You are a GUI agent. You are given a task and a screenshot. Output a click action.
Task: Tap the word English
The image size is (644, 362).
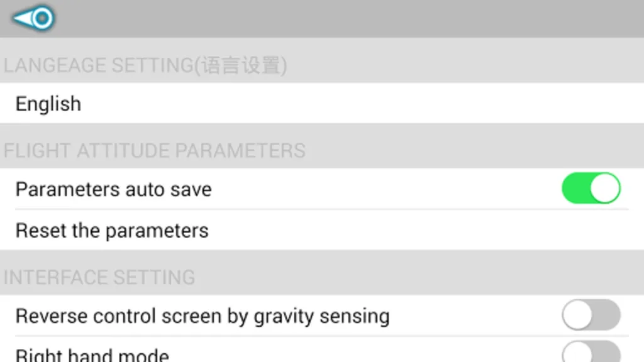point(48,104)
